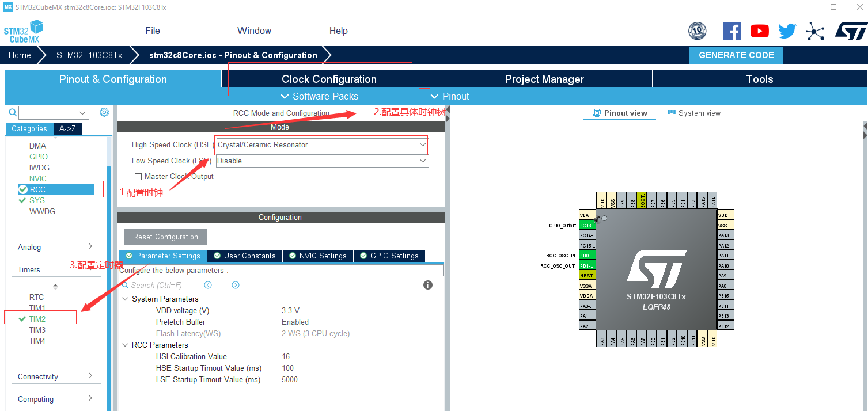Collapse RCC Parameters group
The width and height of the screenshot is (868, 411).
(126, 345)
